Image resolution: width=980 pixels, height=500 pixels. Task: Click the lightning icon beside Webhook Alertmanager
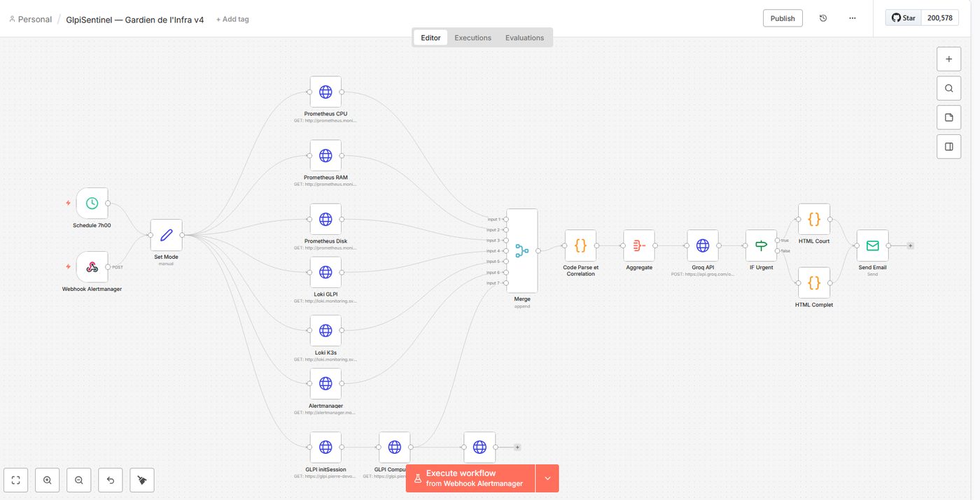click(x=68, y=267)
